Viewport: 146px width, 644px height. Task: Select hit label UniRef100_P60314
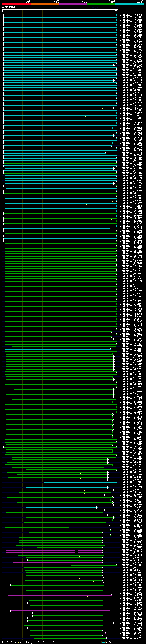[x=131, y=228]
